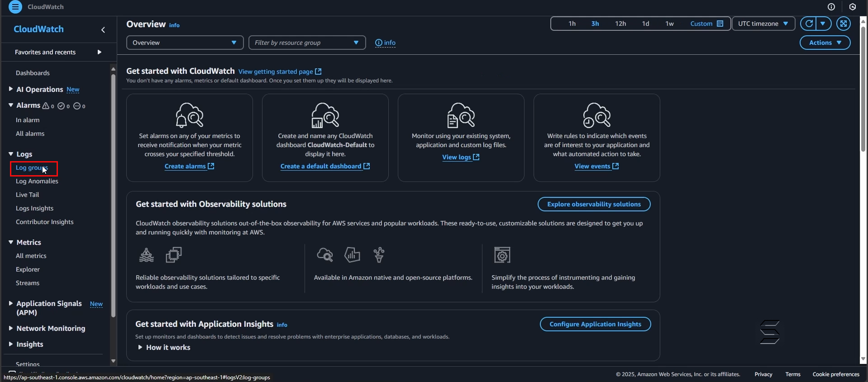868x382 pixels.
Task: Open the hamburger navigation menu icon
Action: tap(15, 7)
